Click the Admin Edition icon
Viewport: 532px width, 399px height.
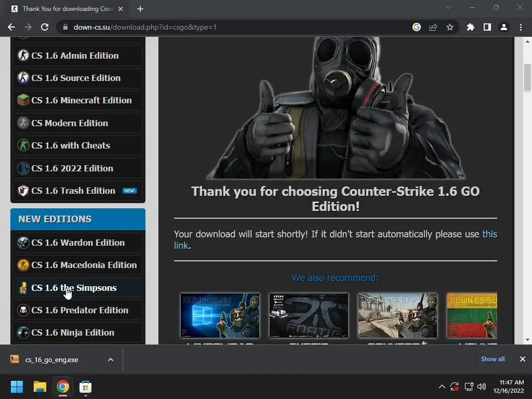click(x=23, y=55)
